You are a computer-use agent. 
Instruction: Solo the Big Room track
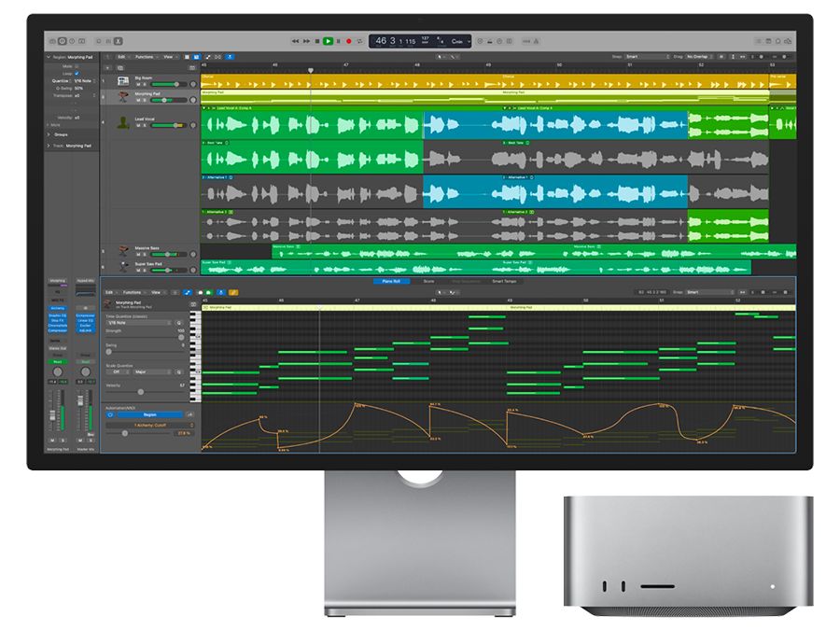click(145, 85)
